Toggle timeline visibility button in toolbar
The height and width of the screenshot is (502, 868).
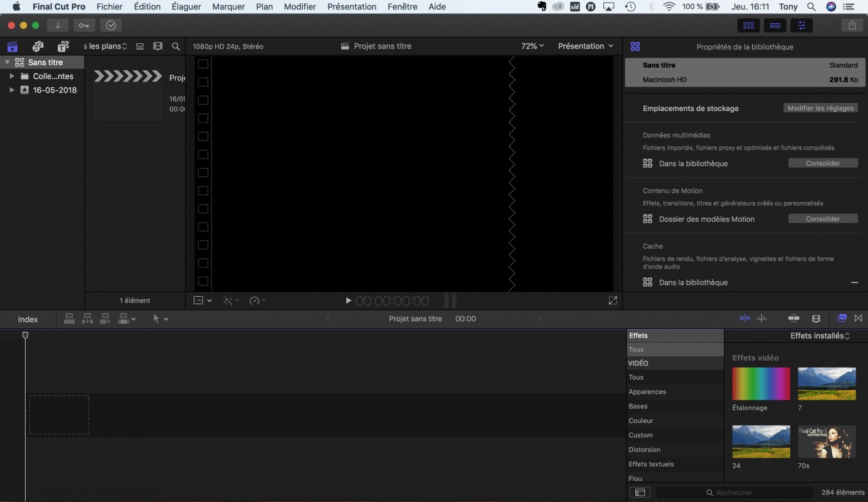(775, 25)
